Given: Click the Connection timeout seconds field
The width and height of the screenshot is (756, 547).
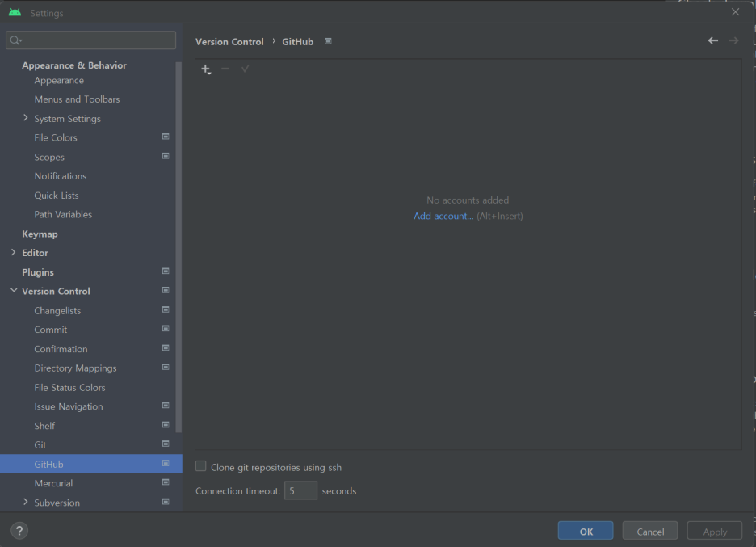Looking at the screenshot, I should (300, 490).
